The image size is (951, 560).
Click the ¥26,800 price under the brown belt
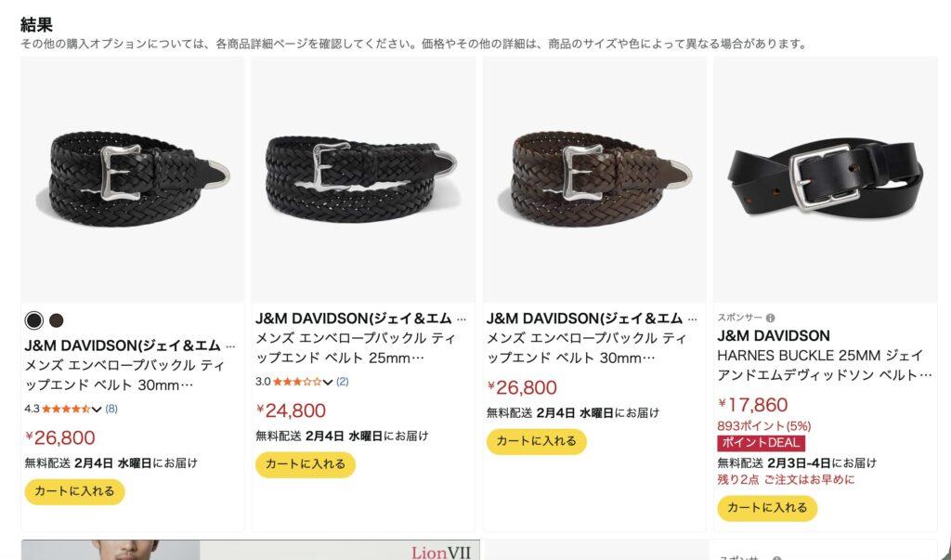pos(522,387)
